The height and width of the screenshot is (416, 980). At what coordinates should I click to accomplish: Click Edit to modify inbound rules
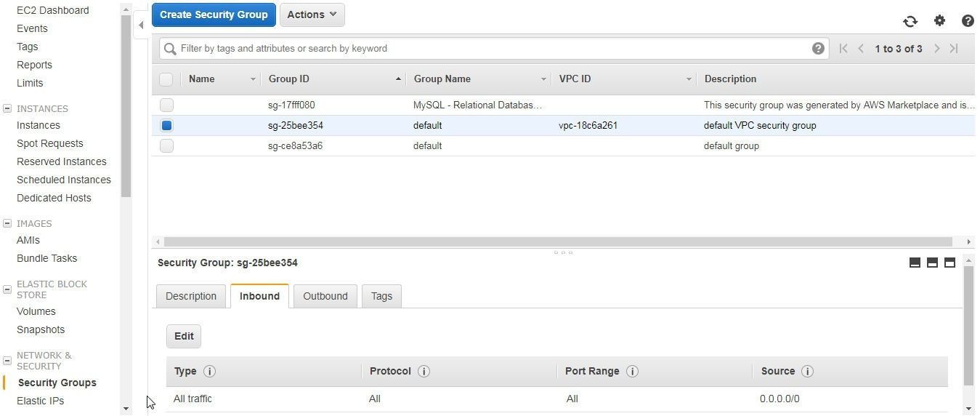click(x=184, y=336)
